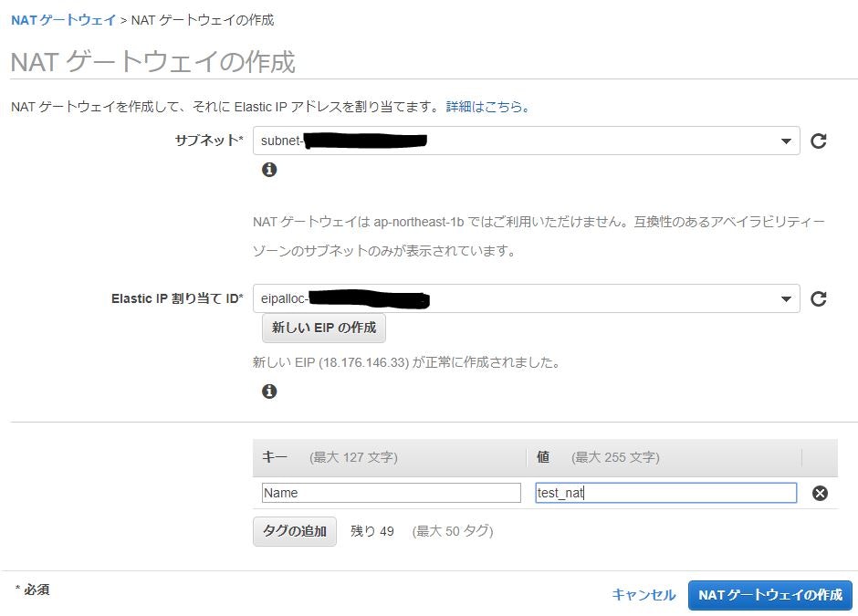Refresh the Elastic IP allocation list
858x616 pixels.
pos(818,298)
